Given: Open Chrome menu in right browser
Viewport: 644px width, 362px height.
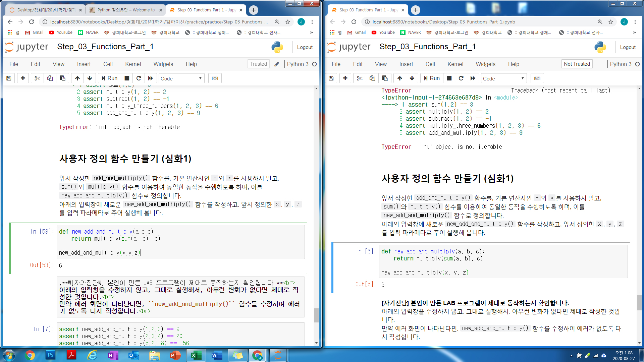Looking at the screenshot, I should (x=635, y=22).
